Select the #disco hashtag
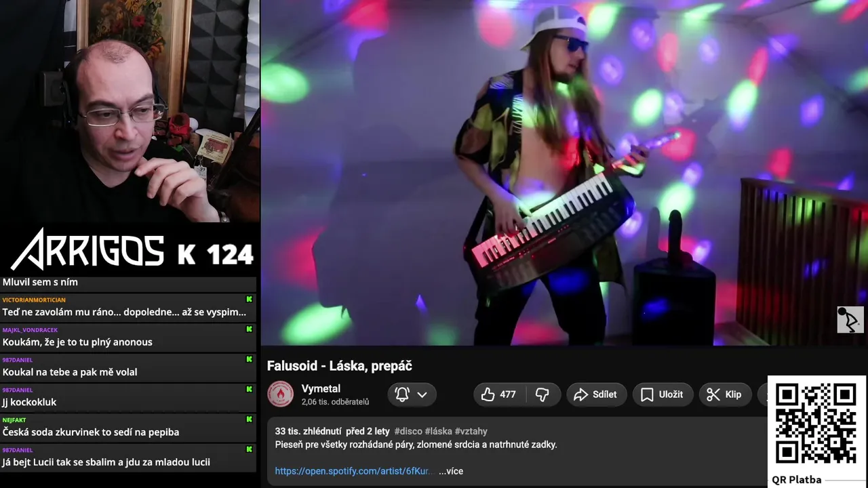This screenshot has width=868, height=488. point(408,431)
